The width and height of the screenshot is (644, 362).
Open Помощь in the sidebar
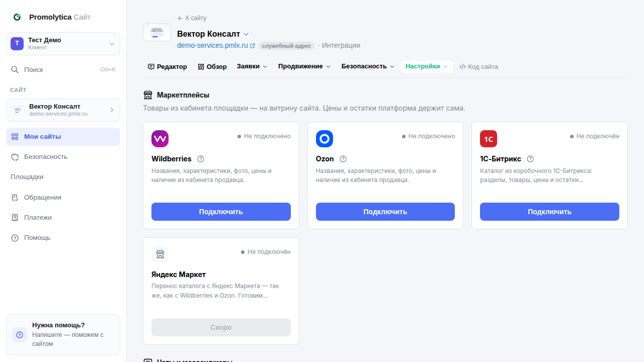(x=63, y=238)
